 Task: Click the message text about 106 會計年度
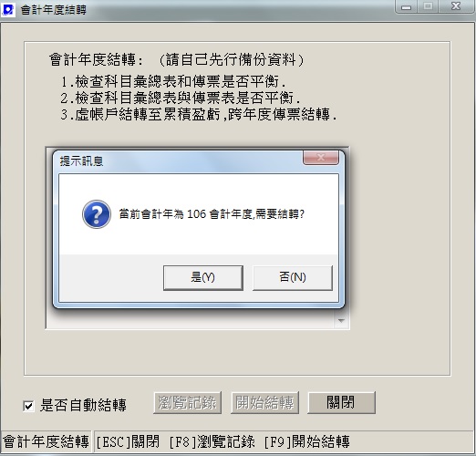tap(212, 214)
